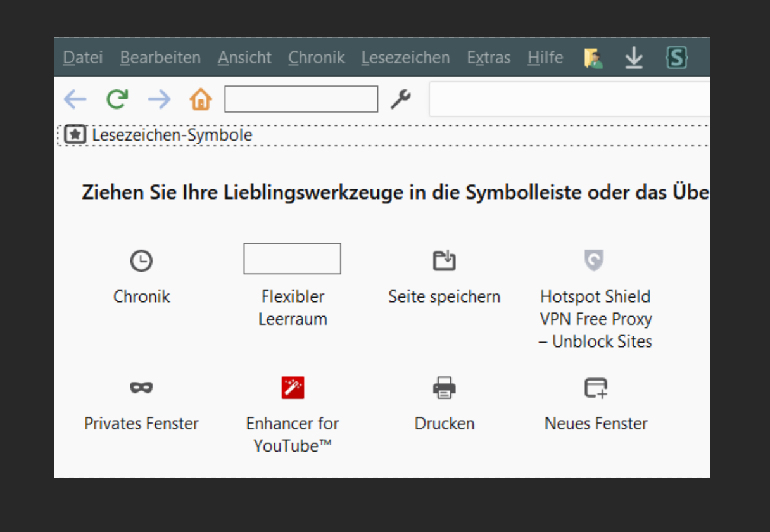Click the forward arrow navigation button

click(x=159, y=99)
